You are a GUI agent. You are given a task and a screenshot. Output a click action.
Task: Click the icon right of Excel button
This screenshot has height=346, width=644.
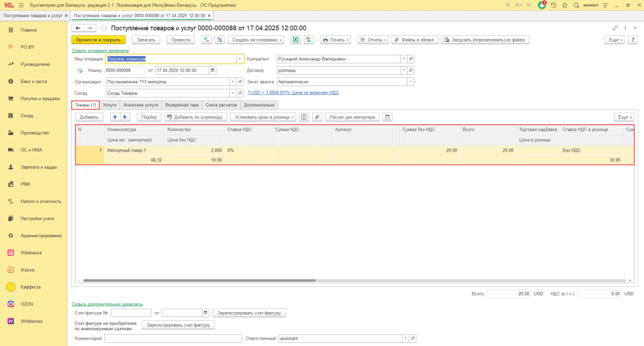click(x=308, y=40)
